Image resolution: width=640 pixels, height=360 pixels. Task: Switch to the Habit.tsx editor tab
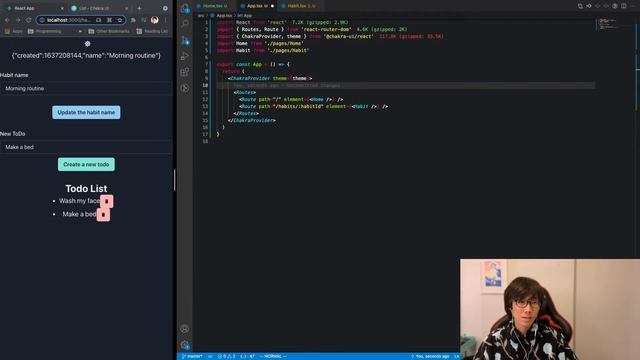click(x=301, y=6)
